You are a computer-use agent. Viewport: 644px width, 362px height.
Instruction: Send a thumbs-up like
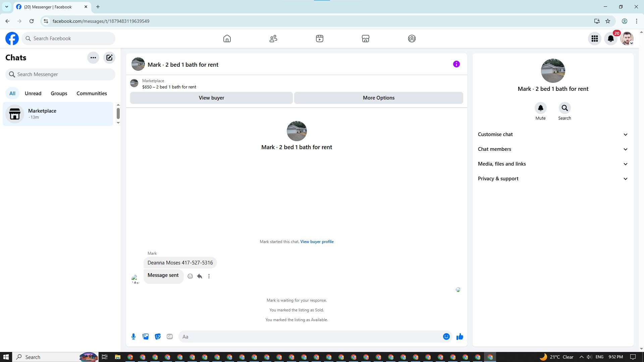pyautogui.click(x=460, y=337)
